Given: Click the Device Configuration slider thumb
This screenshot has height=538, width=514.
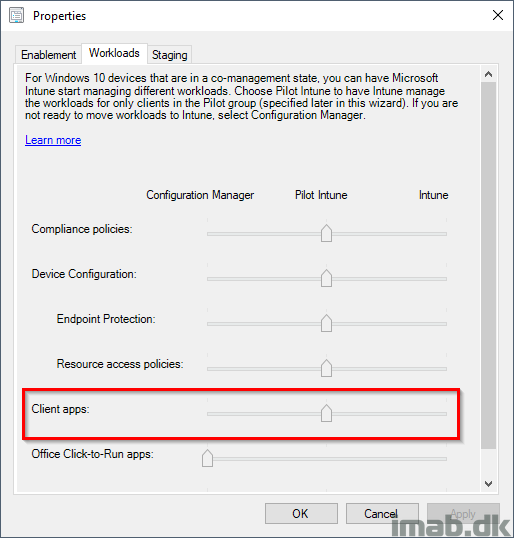Looking at the screenshot, I should [x=326, y=278].
